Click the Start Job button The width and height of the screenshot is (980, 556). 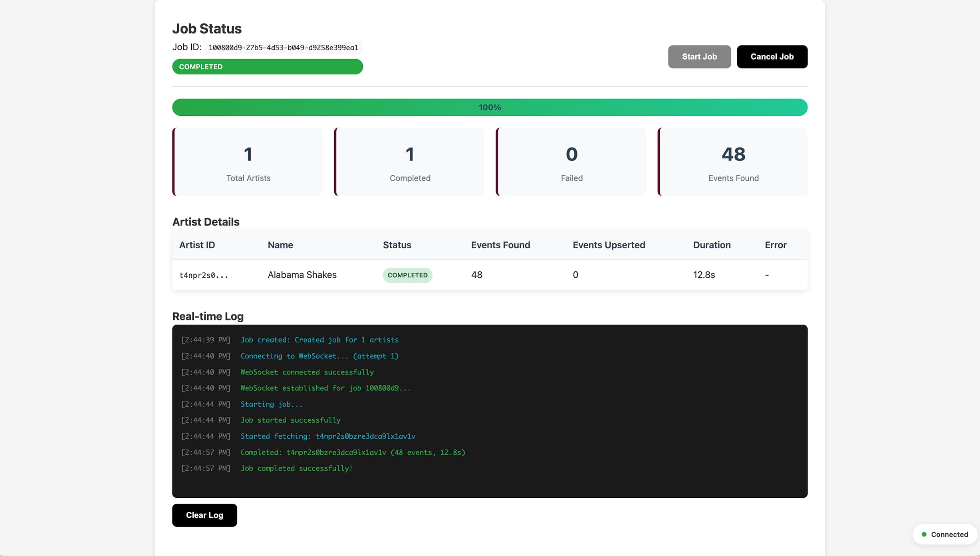pos(699,56)
